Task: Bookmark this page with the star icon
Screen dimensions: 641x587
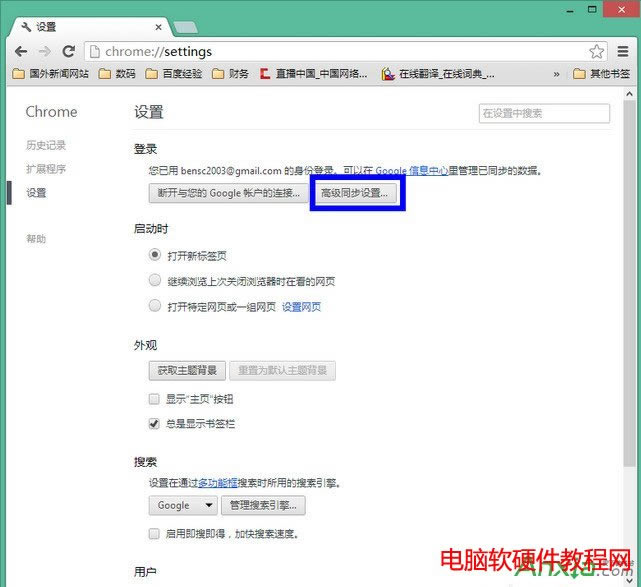Action: [596, 51]
